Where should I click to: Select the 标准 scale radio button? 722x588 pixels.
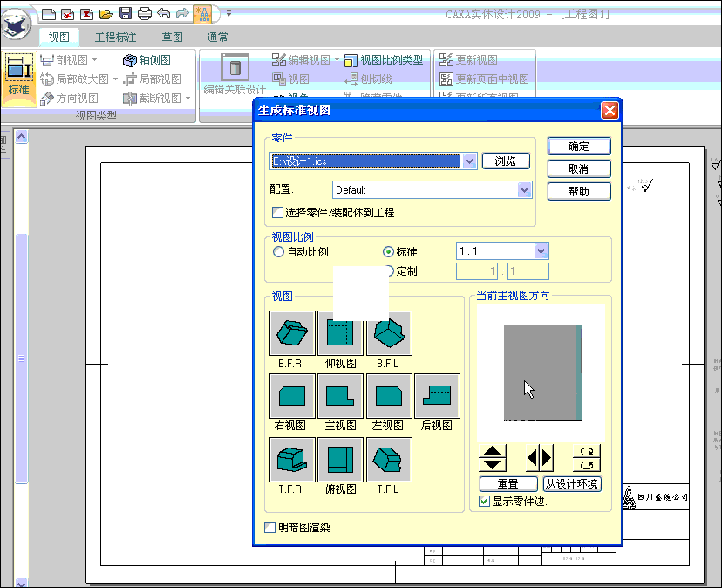[388, 252]
